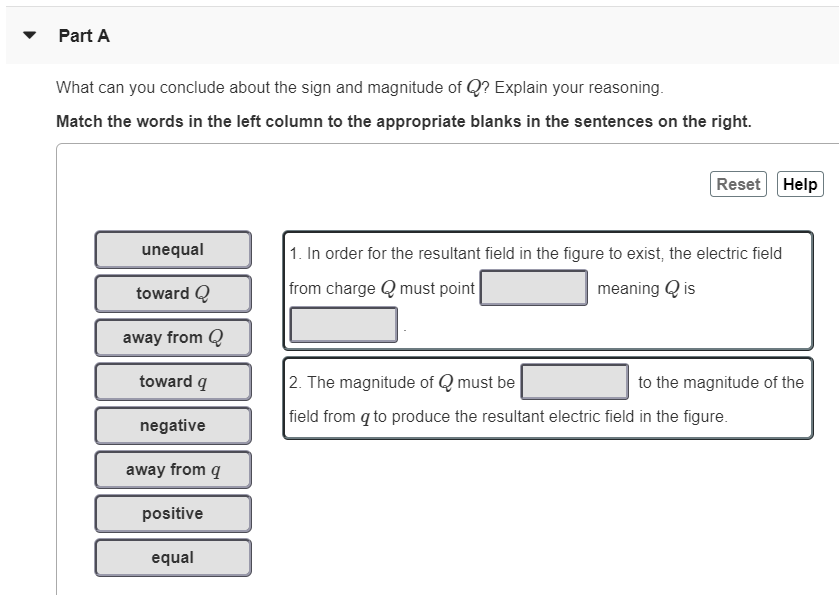Choose the 'toward q' answer option
The width and height of the screenshot is (839, 595).
click(172, 381)
